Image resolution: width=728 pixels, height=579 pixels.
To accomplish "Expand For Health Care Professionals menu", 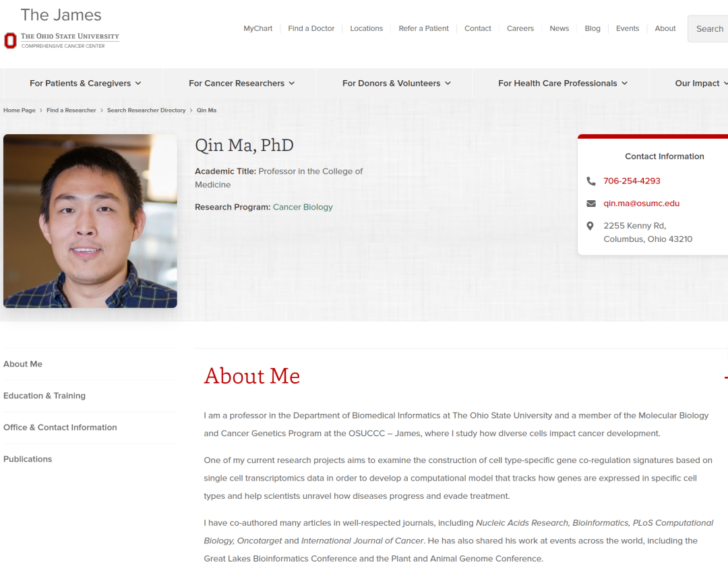I will (x=563, y=83).
